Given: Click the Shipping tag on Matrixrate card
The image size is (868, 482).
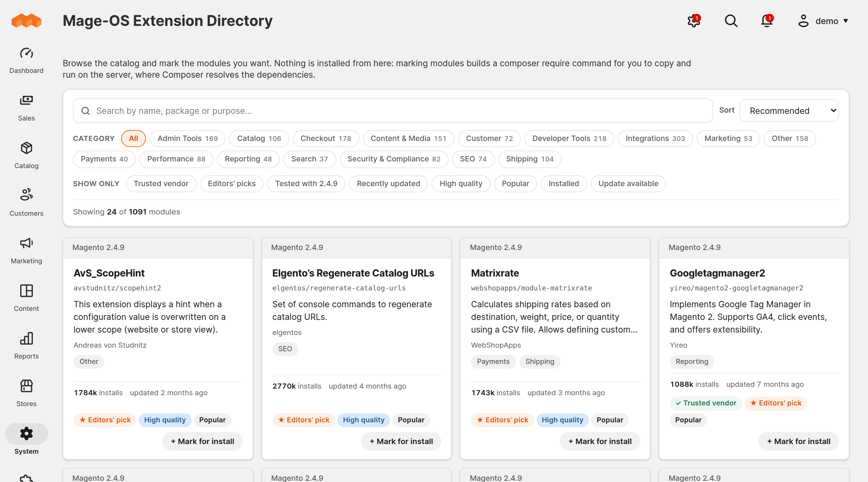Looking at the screenshot, I should [x=539, y=361].
